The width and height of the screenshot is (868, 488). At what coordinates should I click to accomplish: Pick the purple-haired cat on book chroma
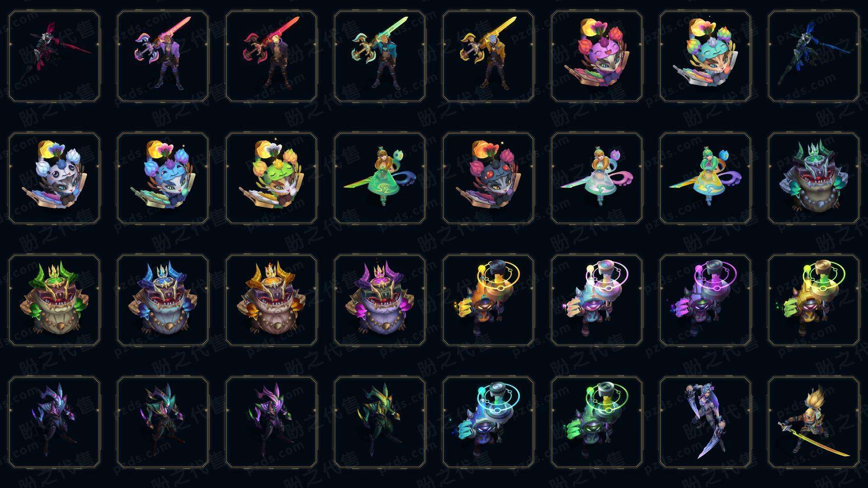597,56
